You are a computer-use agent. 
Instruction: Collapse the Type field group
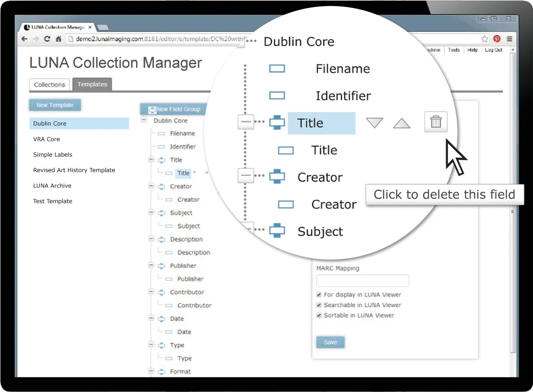[151, 345]
